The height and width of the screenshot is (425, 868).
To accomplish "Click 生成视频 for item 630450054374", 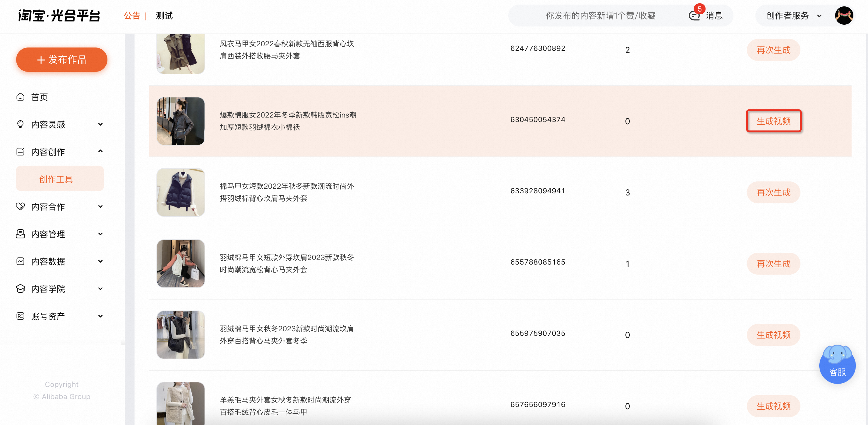I will 773,121.
